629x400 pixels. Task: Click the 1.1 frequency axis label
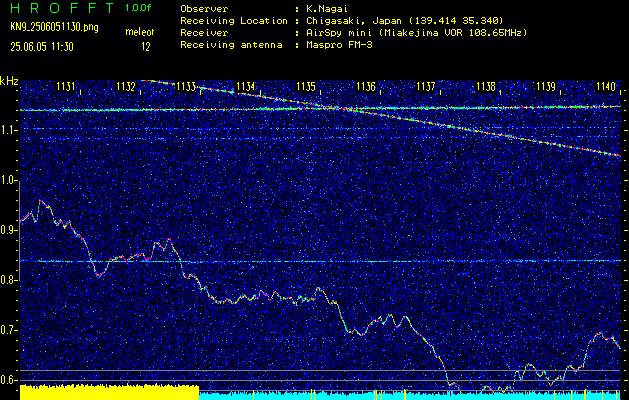[x=9, y=130]
